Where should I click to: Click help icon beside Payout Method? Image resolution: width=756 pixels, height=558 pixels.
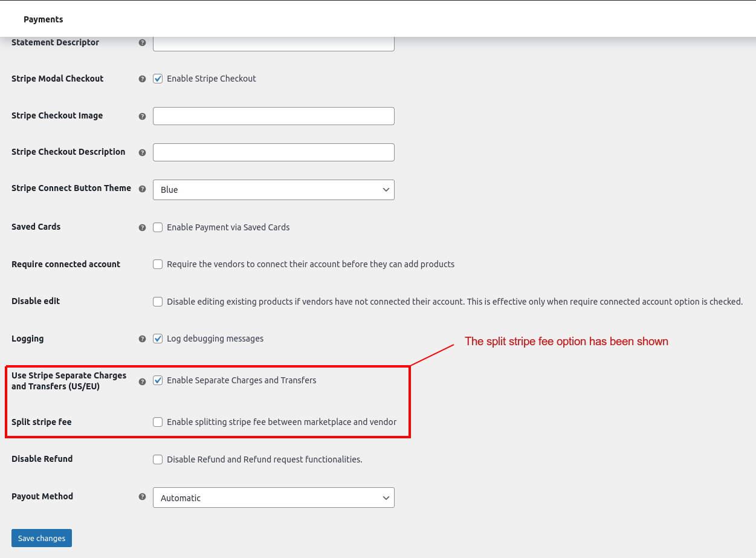click(x=142, y=496)
